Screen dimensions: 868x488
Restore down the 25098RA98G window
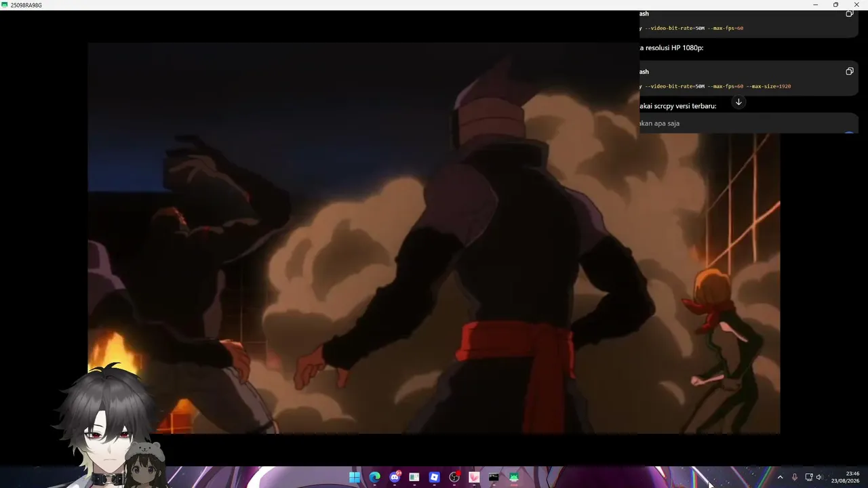pos(835,5)
